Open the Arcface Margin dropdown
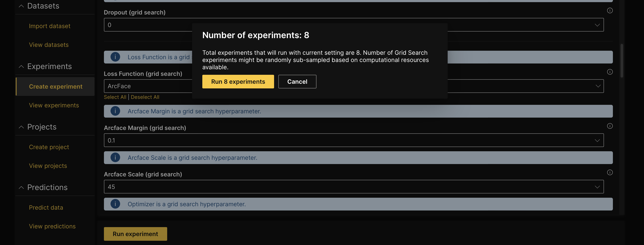Image resolution: width=644 pixels, height=245 pixels. click(x=354, y=140)
